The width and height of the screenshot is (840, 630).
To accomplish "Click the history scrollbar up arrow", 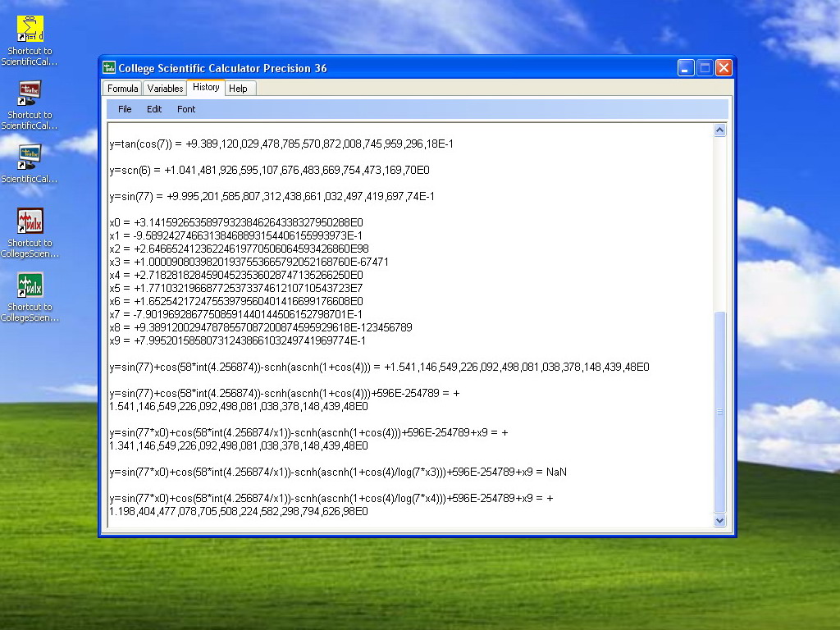I will point(720,130).
